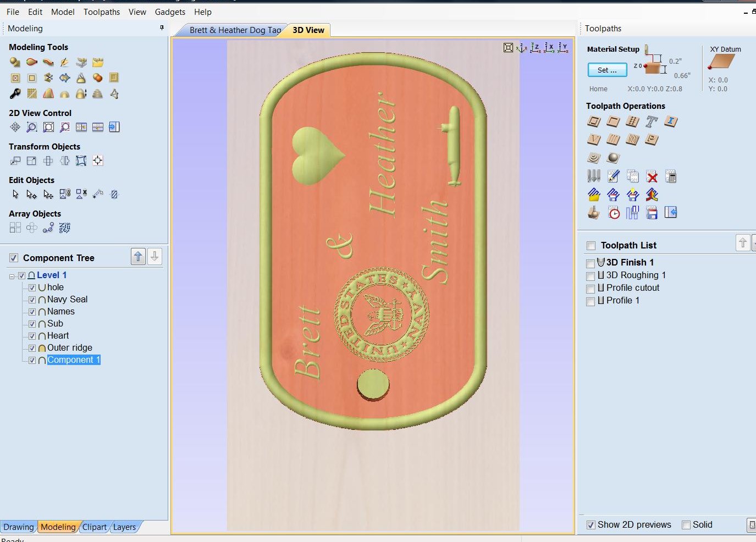Click the Save toolpath floppy disk icon

[652, 213]
